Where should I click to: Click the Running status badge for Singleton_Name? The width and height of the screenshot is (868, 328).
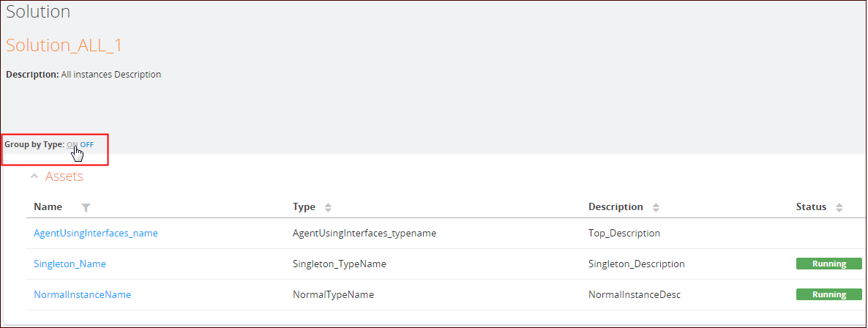click(x=828, y=264)
